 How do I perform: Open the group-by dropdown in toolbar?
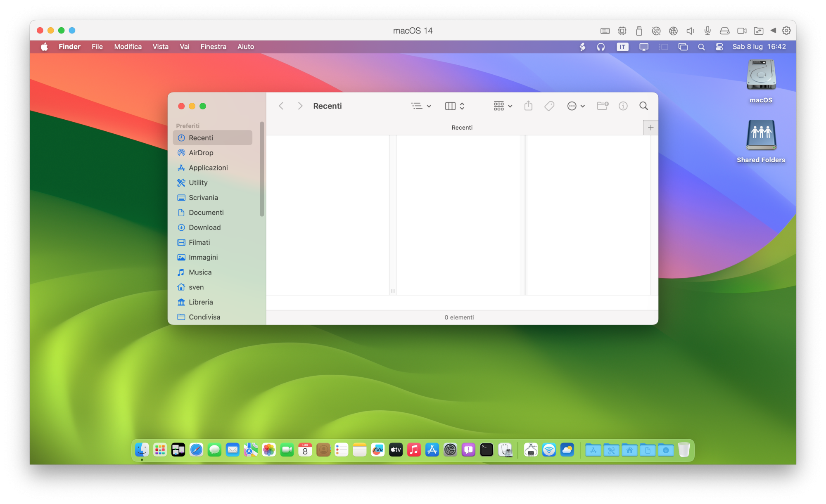coord(503,106)
